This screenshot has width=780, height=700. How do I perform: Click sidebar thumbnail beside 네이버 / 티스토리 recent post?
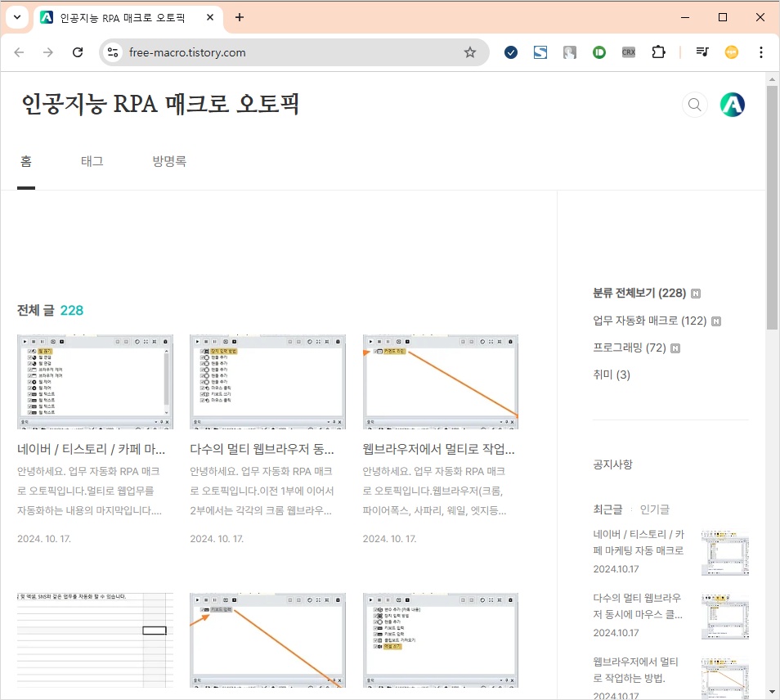point(724,553)
